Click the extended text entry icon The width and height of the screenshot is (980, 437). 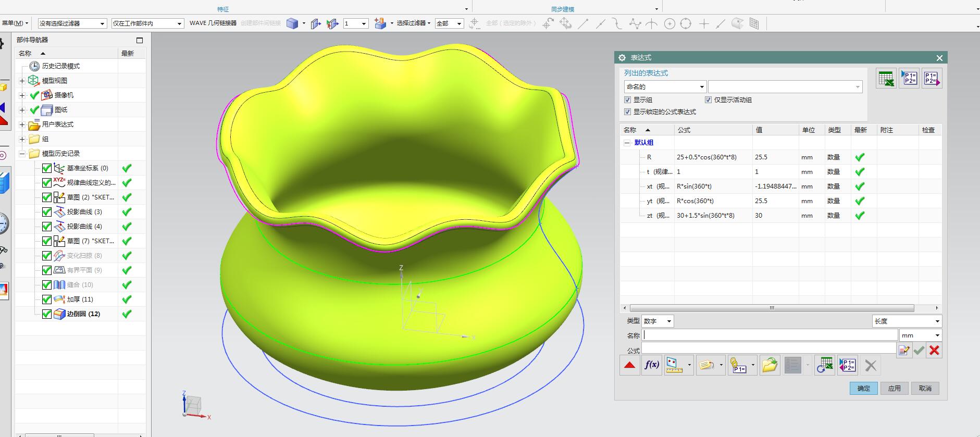point(904,351)
